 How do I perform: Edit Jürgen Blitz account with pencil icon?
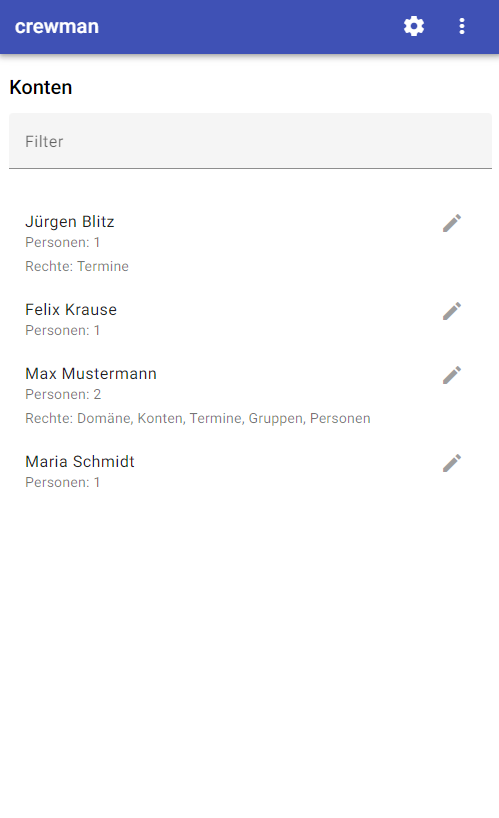(x=452, y=223)
